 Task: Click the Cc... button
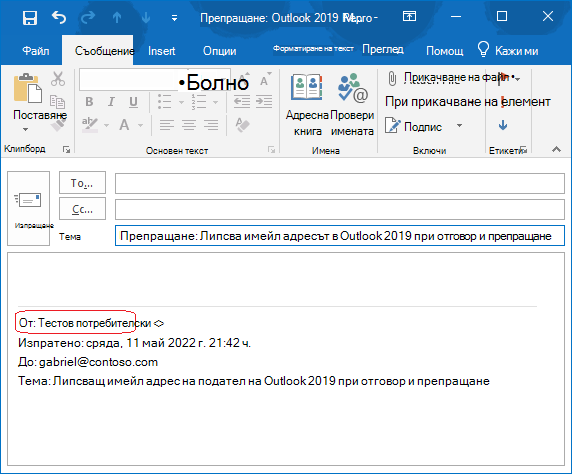point(82,209)
